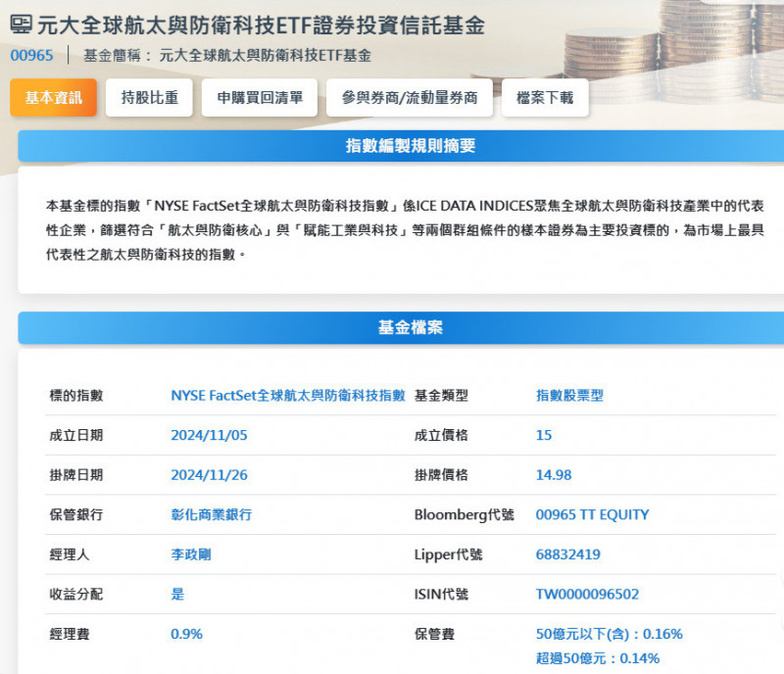This screenshot has height=674, width=784.
Task: Go to the 檔案下載 tab
Action: point(545,98)
